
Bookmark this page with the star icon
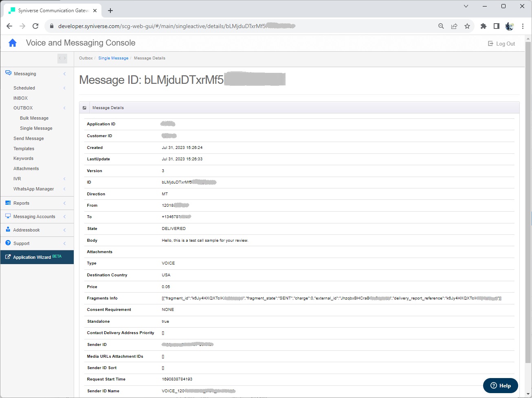[467, 26]
